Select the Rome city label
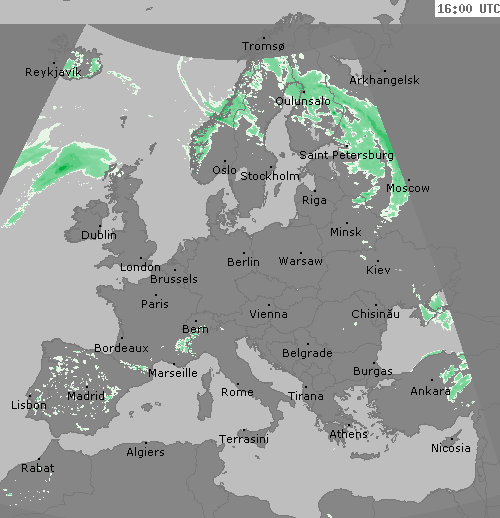This screenshot has width=500, height=518. coord(237,392)
